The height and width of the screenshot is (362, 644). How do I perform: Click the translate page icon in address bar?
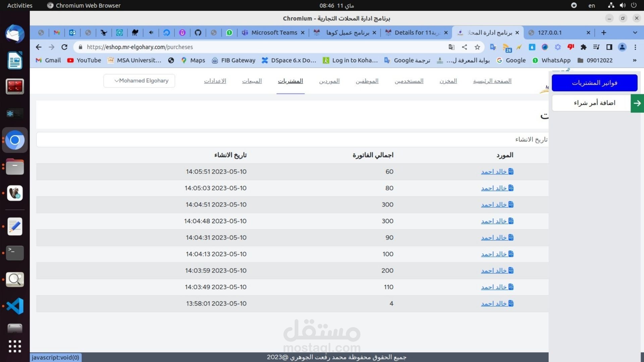click(x=451, y=47)
